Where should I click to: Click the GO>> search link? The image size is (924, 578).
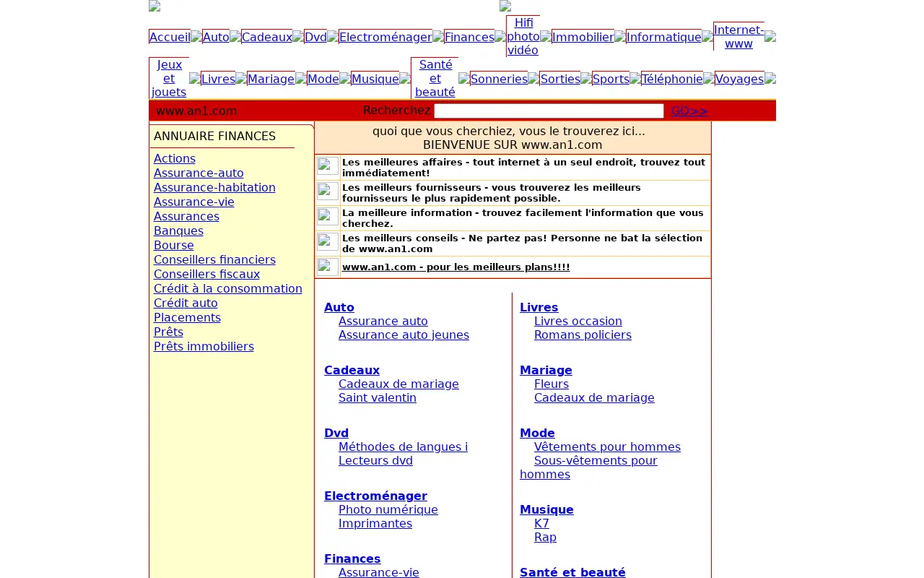(x=689, y=111)
